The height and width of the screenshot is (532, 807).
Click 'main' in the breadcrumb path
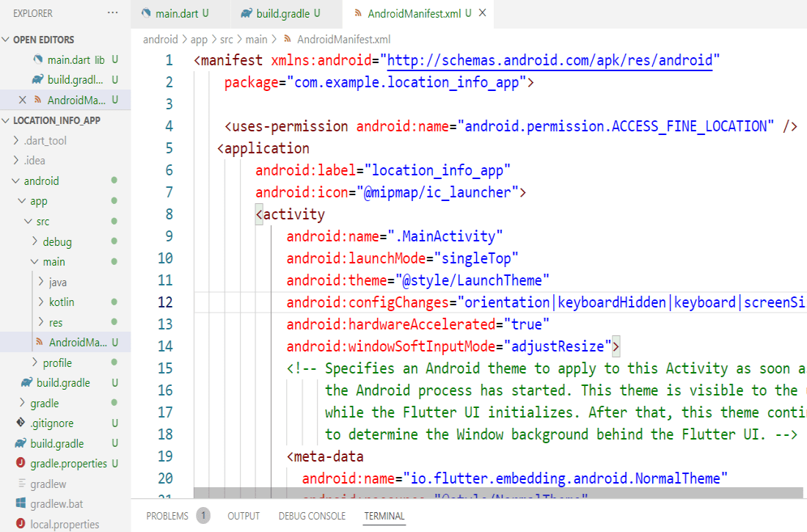(x=256, y=39)
